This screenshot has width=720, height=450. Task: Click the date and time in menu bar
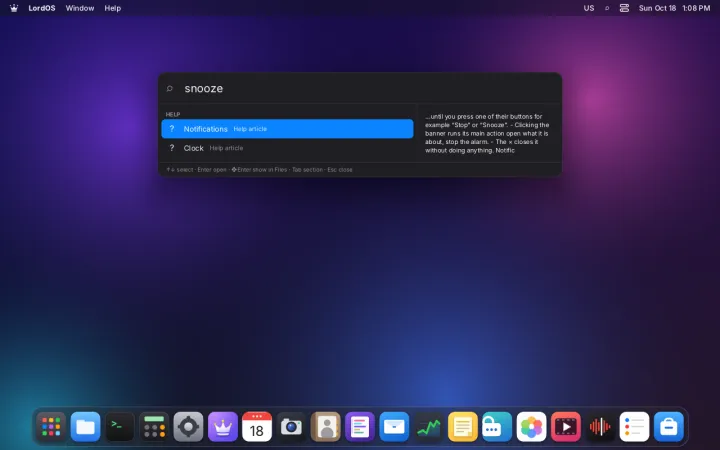click(x=674, y=8)
